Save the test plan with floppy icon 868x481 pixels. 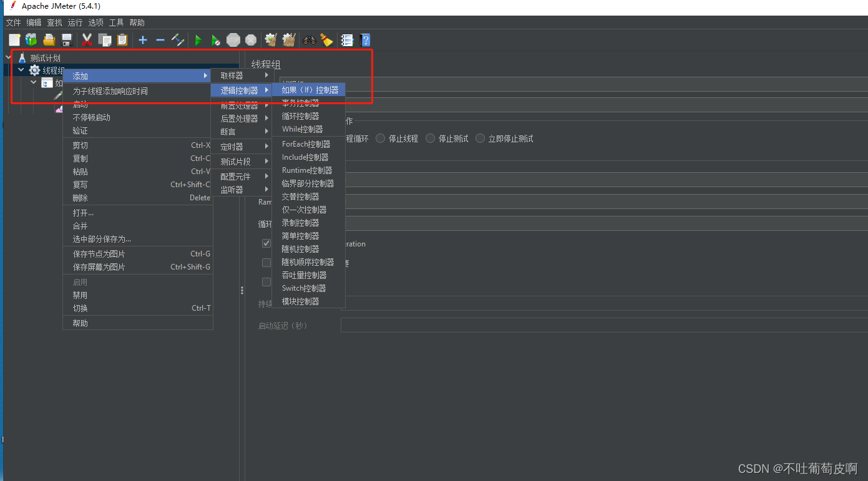click(67, 40)
